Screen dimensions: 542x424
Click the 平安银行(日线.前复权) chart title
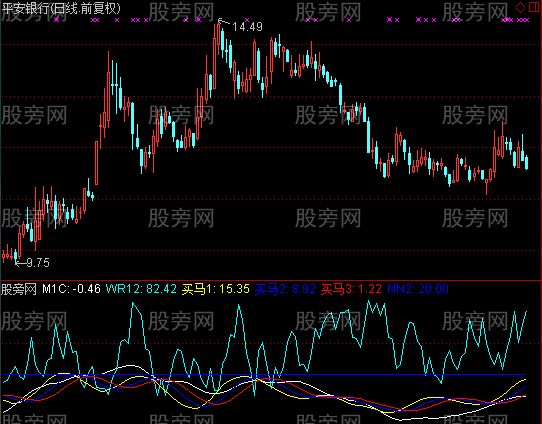pyautogui.click(x=61, y=8)
